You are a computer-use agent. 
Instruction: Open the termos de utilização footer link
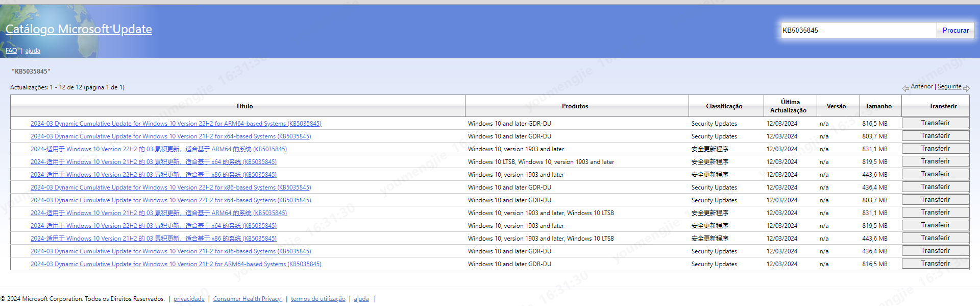coord(318,299)
